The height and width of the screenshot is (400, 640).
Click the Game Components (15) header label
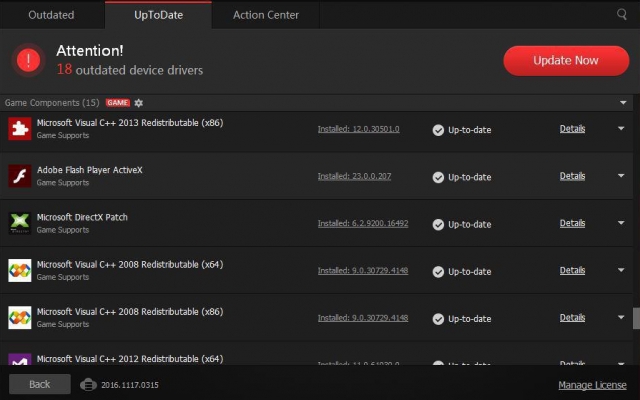coord(52,103)
